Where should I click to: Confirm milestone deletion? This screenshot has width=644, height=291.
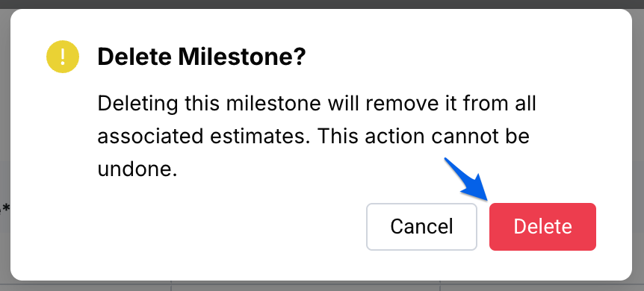point(542,227)
